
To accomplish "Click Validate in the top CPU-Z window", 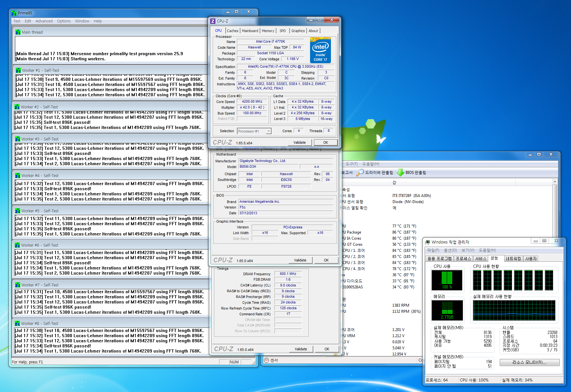I will [299, 142].
